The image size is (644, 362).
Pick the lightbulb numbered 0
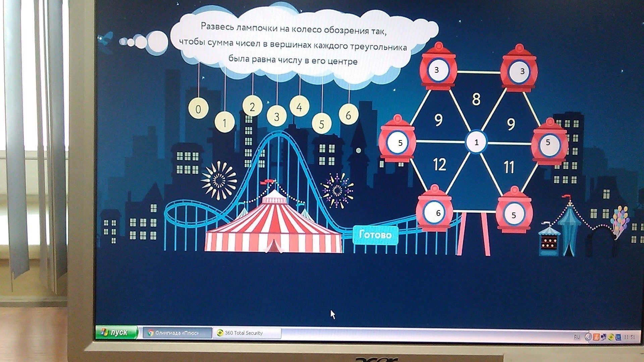198,109
